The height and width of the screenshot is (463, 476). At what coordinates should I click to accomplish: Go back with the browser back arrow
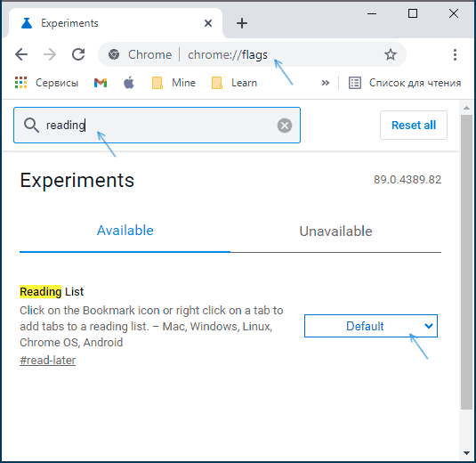(21, 54)
